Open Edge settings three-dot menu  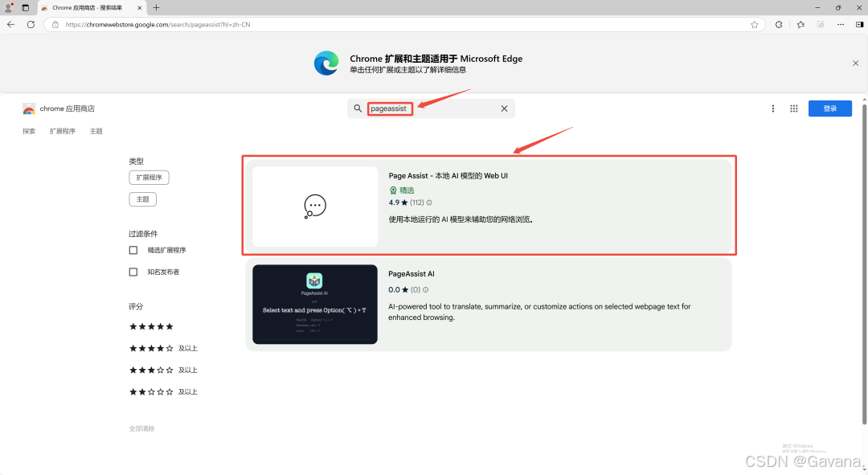[x=841, y=24]
